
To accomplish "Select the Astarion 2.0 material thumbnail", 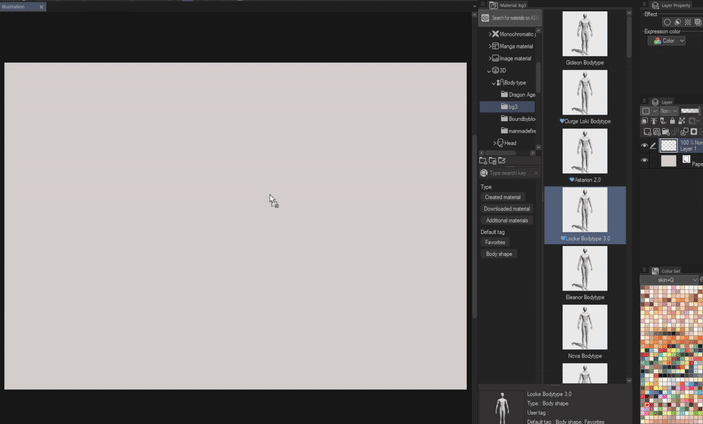I will tap(585, 151).
